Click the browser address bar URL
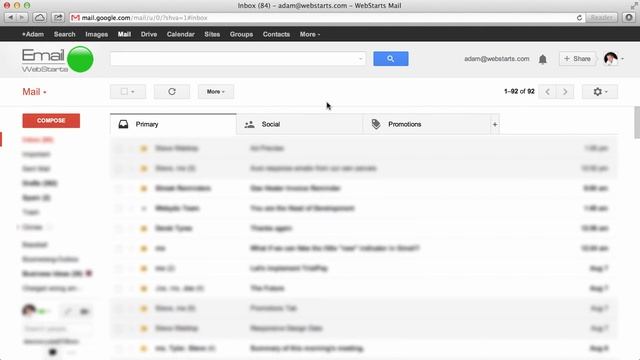The height and width of the screenshot is (360, 640). [144, 18]
